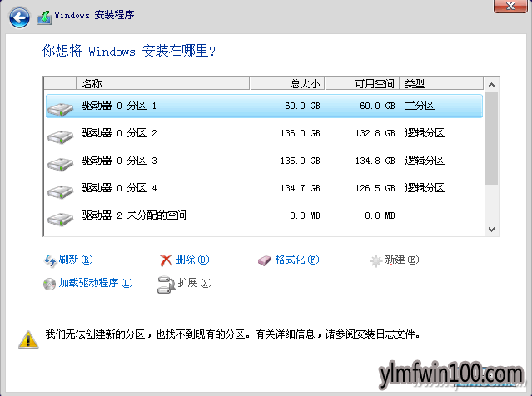Select row 驱动器 0 分区 1

coord(264,106)
